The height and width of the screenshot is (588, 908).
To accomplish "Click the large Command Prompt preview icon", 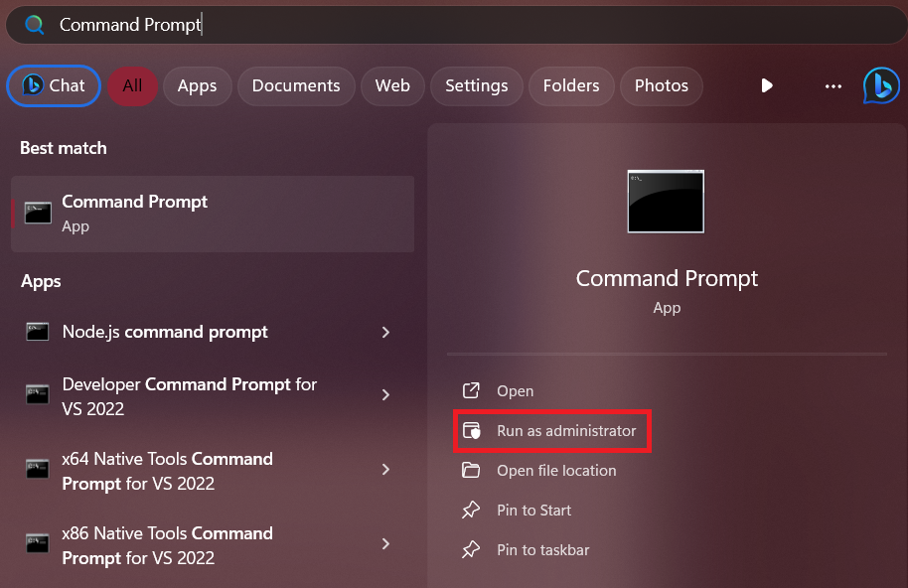I will 666,201.
